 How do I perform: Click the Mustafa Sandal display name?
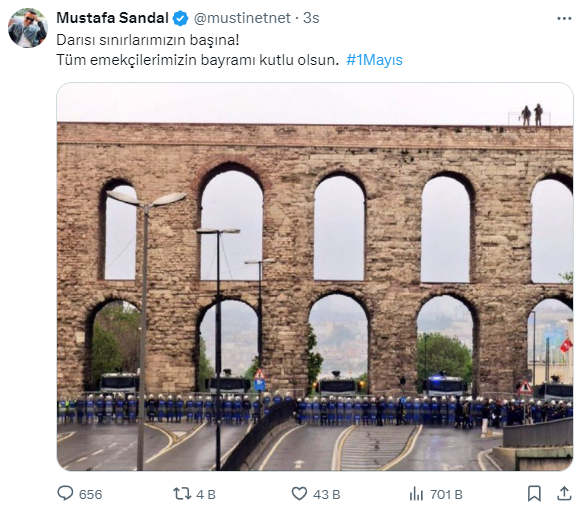(x=112, y=18)
